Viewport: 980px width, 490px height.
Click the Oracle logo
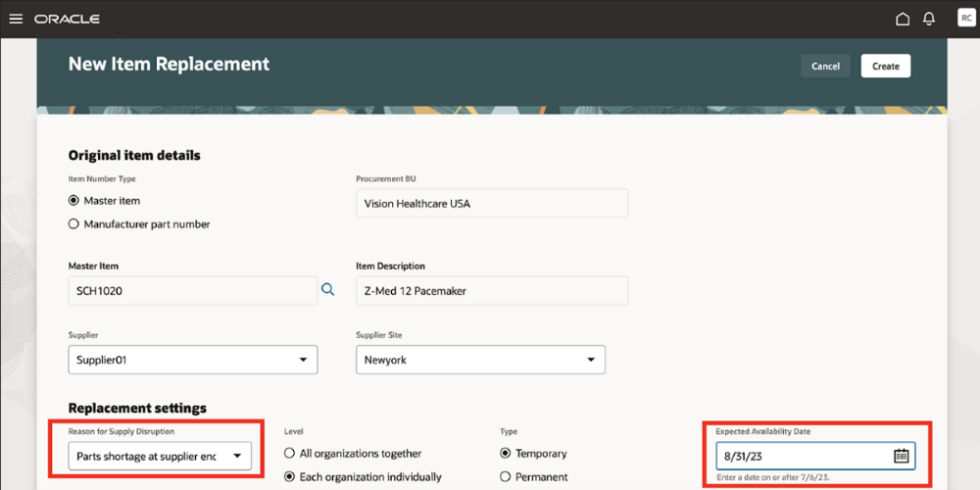tap(67, 20)
